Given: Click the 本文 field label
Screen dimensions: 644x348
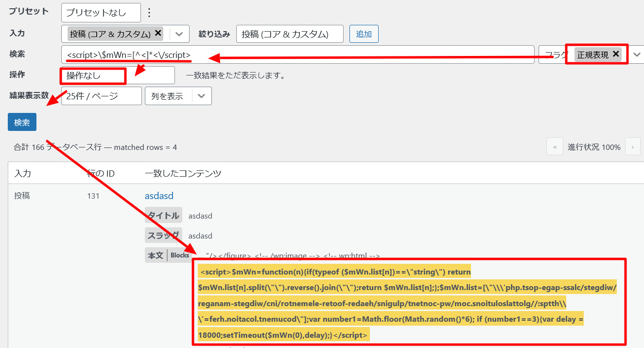Looking at the screenshot, I should pyautogui.click(x=156, y=255).
